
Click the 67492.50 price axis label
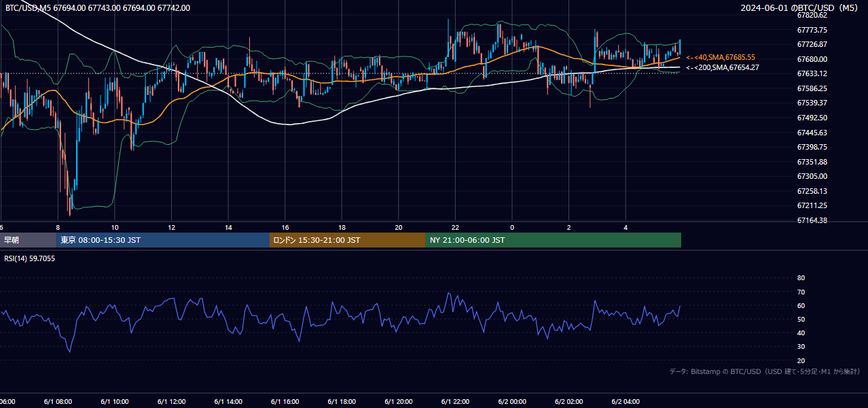pyautogui.click(x=812, y=118)
